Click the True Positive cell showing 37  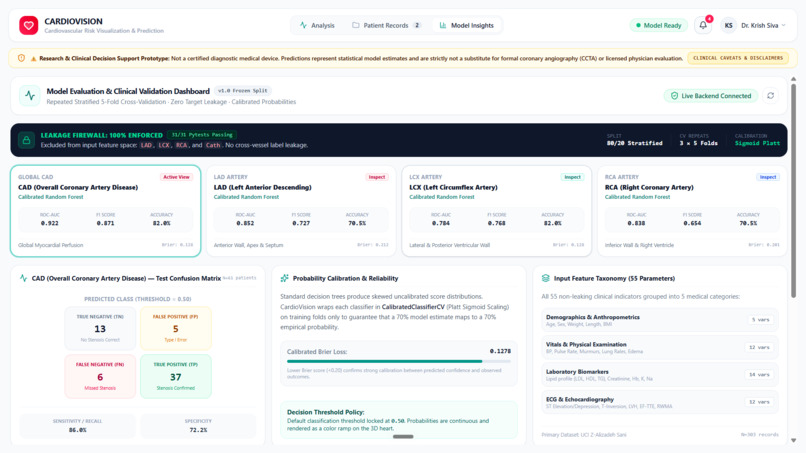pos(176,376)
